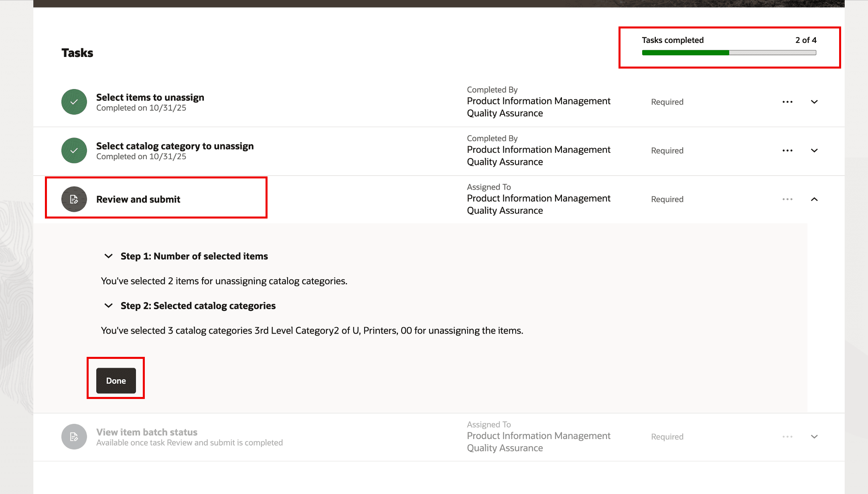Open the ellipsis menu for Select items to unassign

point(787,102)
